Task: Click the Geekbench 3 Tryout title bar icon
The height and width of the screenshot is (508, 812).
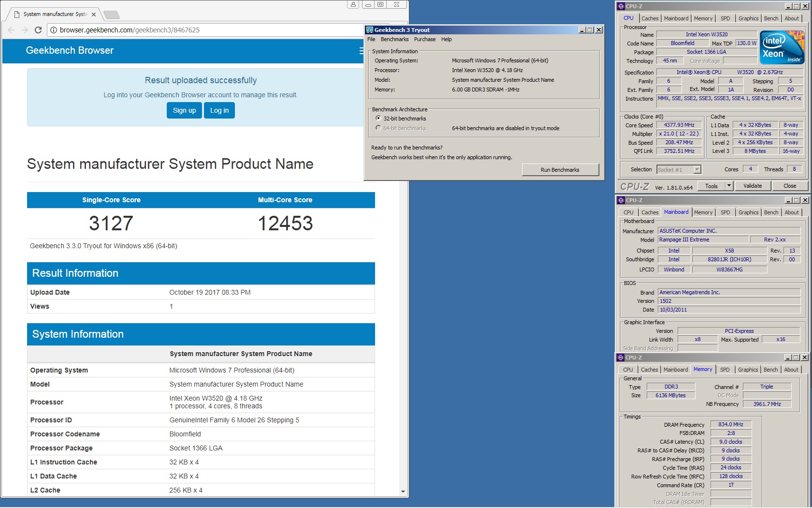Action: (x=370, y=30)
